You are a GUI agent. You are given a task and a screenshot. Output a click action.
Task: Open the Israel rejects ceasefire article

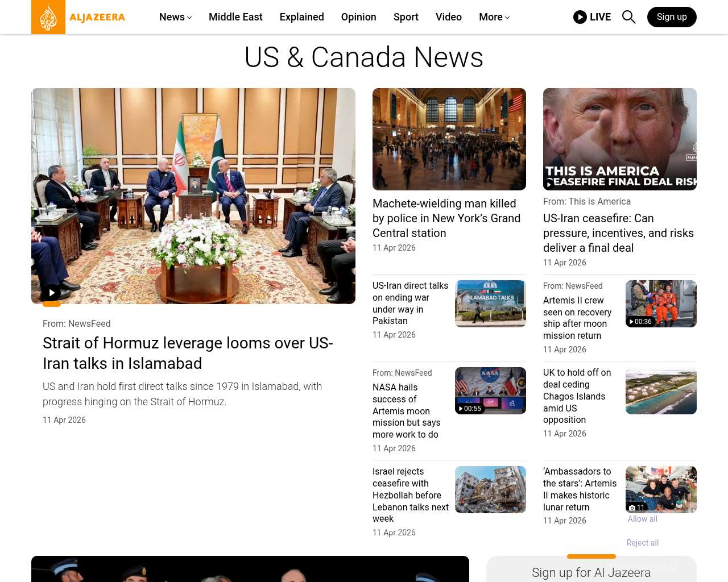(410, 495)
